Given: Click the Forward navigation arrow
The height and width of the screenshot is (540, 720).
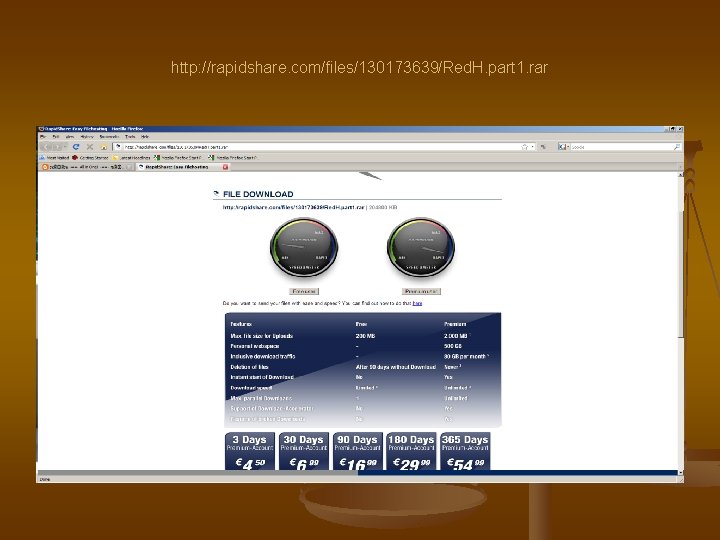Looking at the screenshot, I should pyautogui.click(x=57, y=147).
